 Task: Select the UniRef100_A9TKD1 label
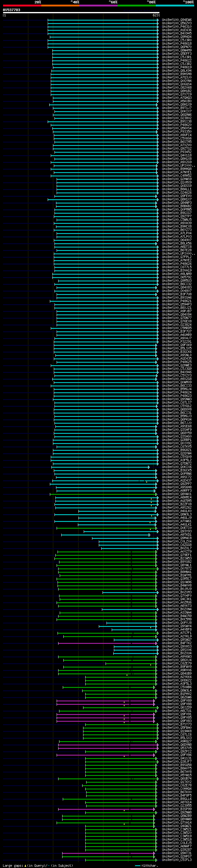click(177, 535)
